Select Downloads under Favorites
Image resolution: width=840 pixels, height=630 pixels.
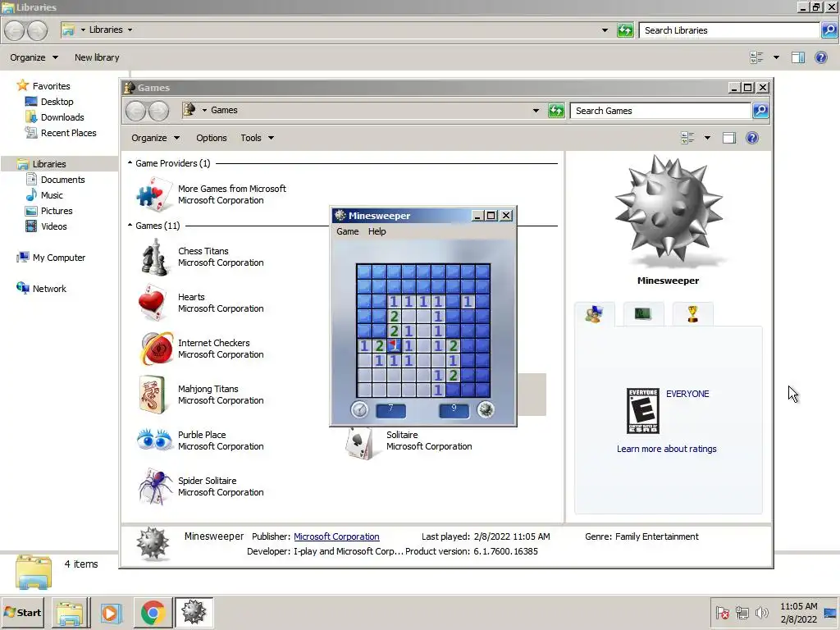pyautogui.click(x=55, y=116)
